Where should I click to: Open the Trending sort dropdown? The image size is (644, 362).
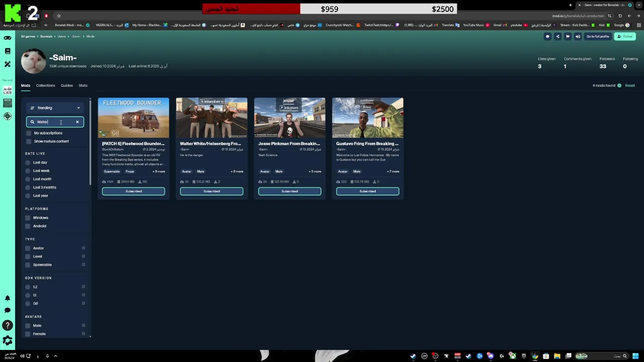[55, 108]
